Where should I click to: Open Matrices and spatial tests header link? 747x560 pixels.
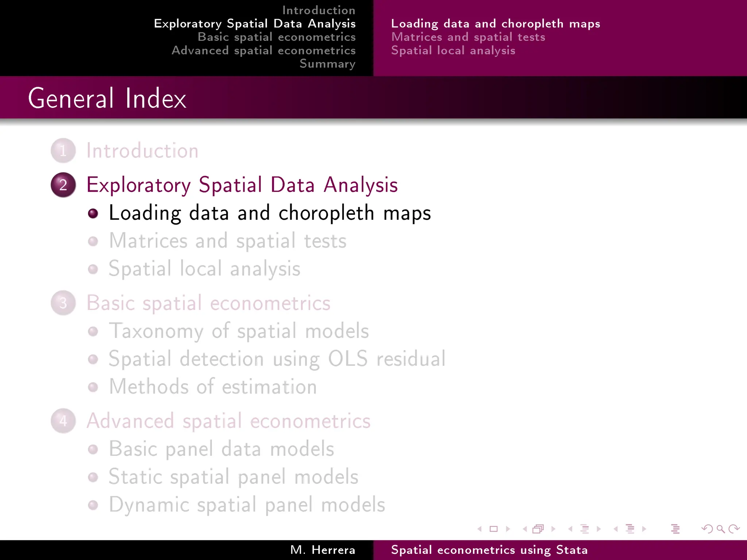[468, 37]
